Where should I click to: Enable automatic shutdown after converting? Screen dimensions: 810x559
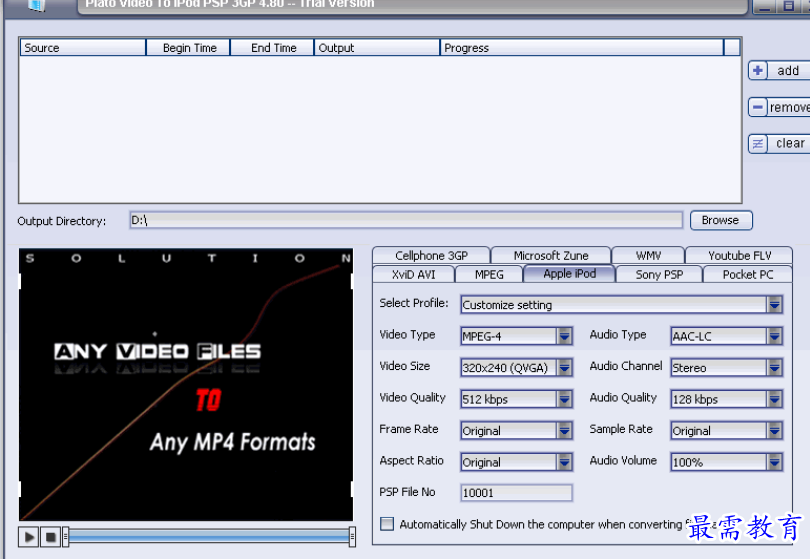387,524
